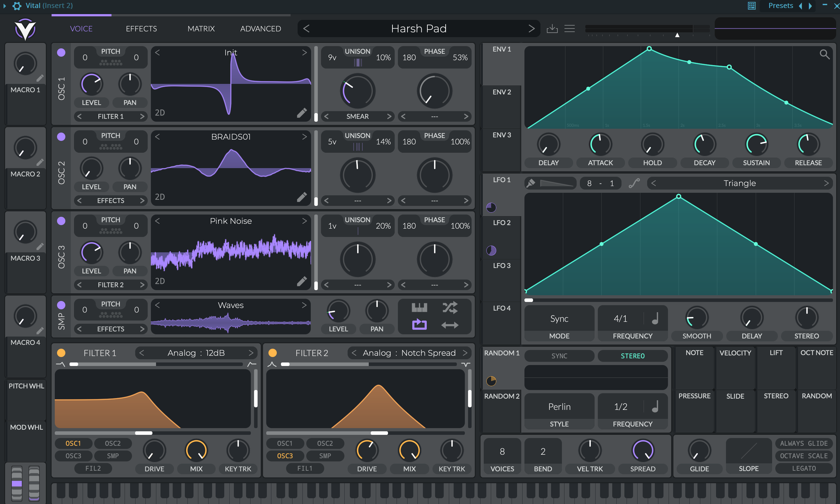Switch to the MATRIX tab
Image resolution: width=840 pixels, height=504 pixels.
pos(201,28)
